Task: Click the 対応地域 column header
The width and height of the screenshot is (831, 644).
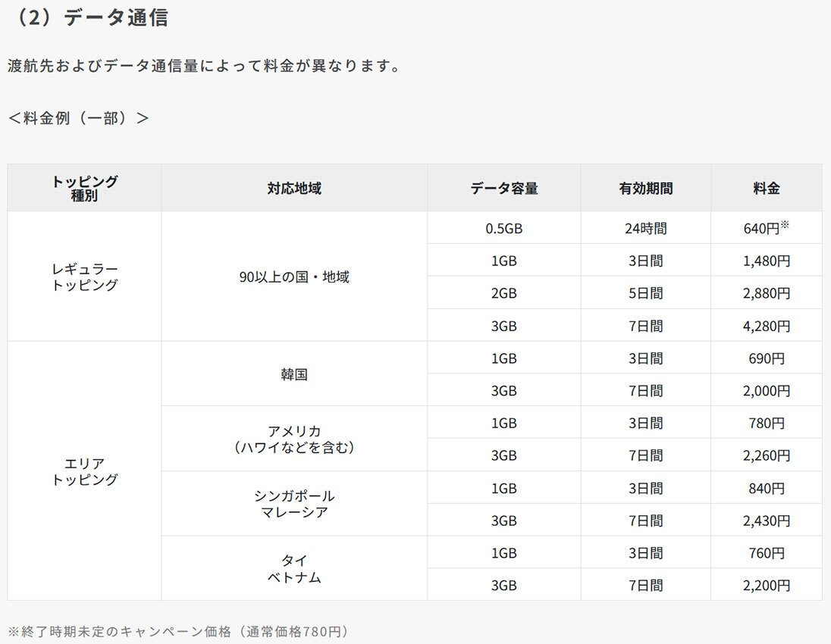Action: point(293,188)
